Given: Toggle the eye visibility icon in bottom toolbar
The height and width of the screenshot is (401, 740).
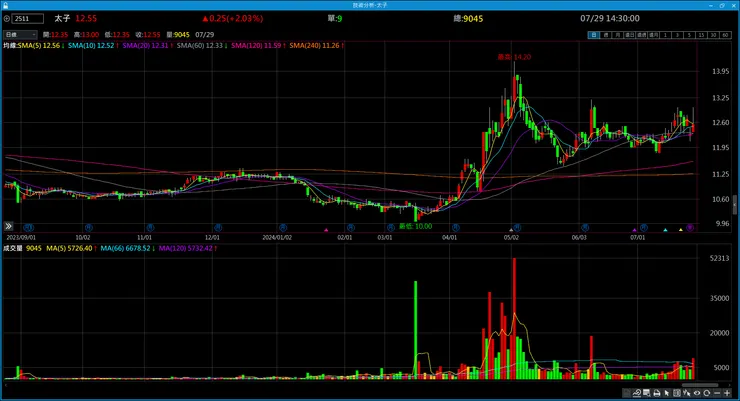Looking at the screenshot, I should tap(697, 393).
